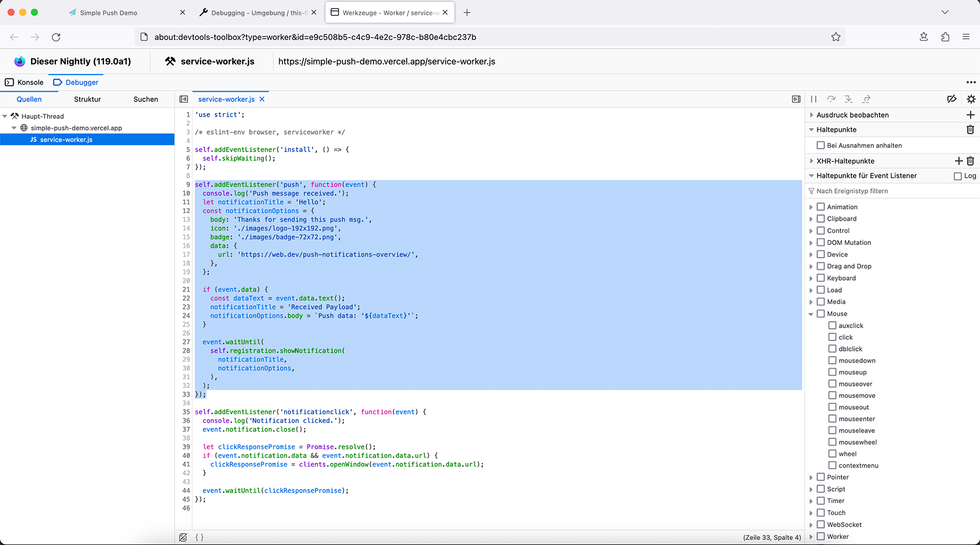Remove all breakpoints with trash icon
The image size is (980, 545).
pos(970,130)
